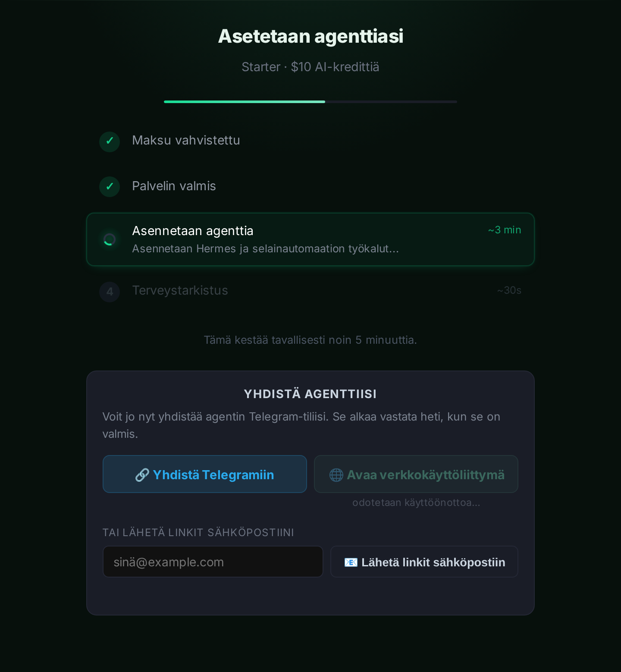Click the chain link icon on Telegram button
Viewport: 621px width, 672px height.
click(142, 475)
